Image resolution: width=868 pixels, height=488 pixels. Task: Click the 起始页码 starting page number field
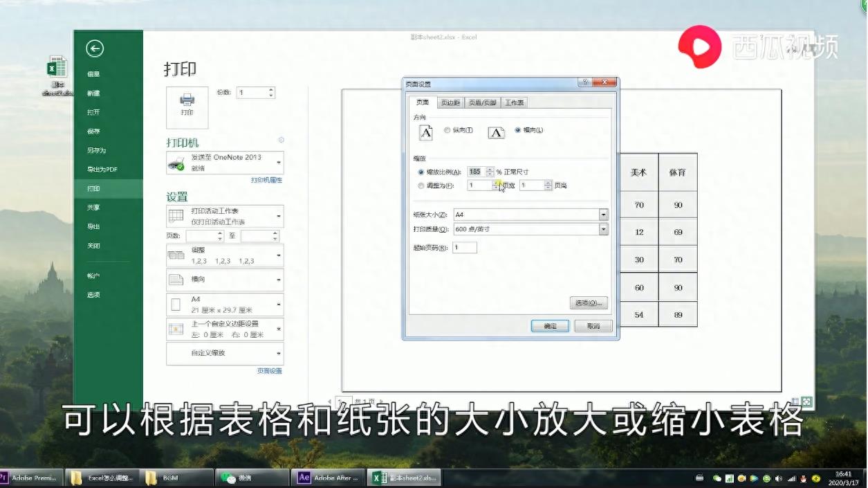coord(464,247)
